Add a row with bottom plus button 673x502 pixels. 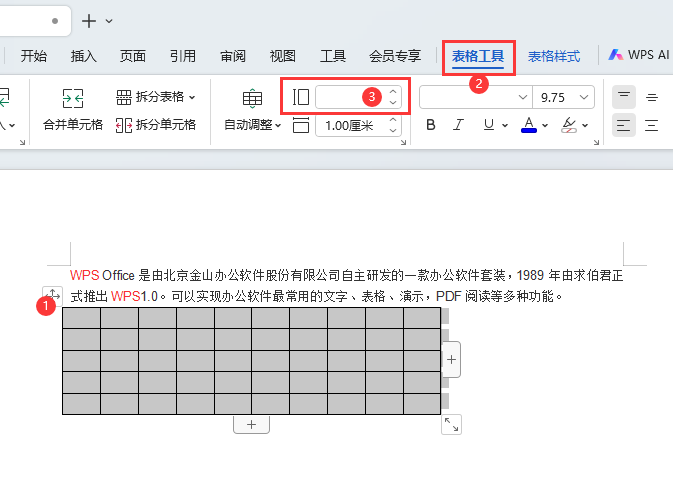(x=252, y=425)
